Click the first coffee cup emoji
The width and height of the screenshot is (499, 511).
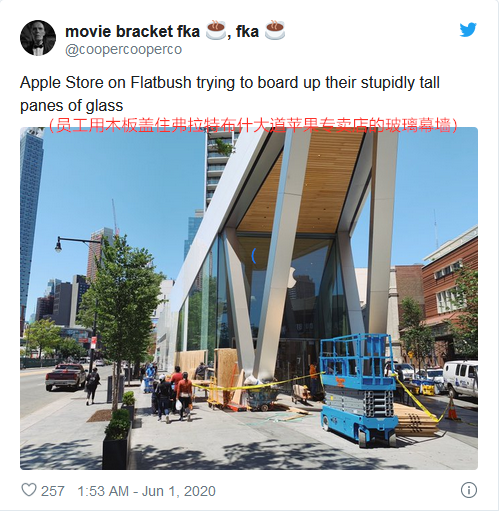[216, 30]
